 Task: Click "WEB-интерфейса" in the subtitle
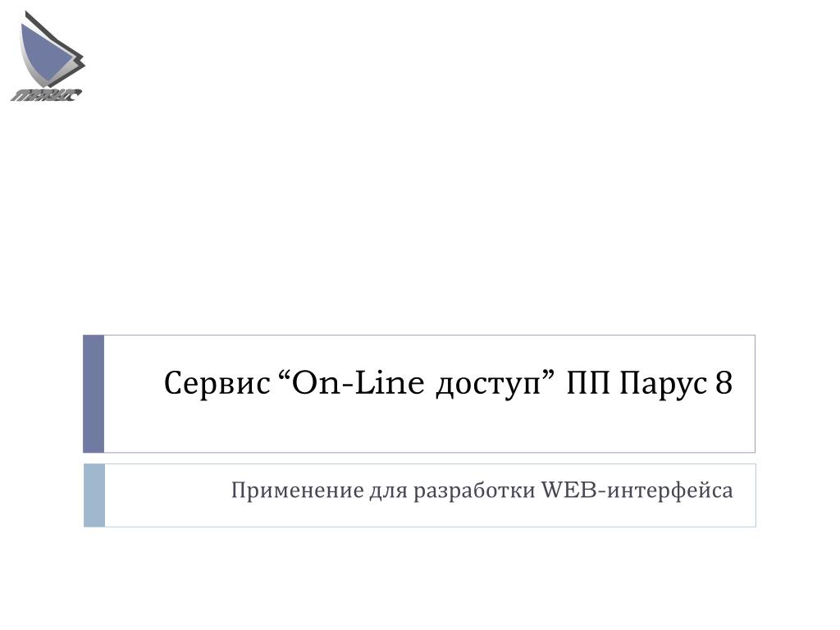(637, 491)
